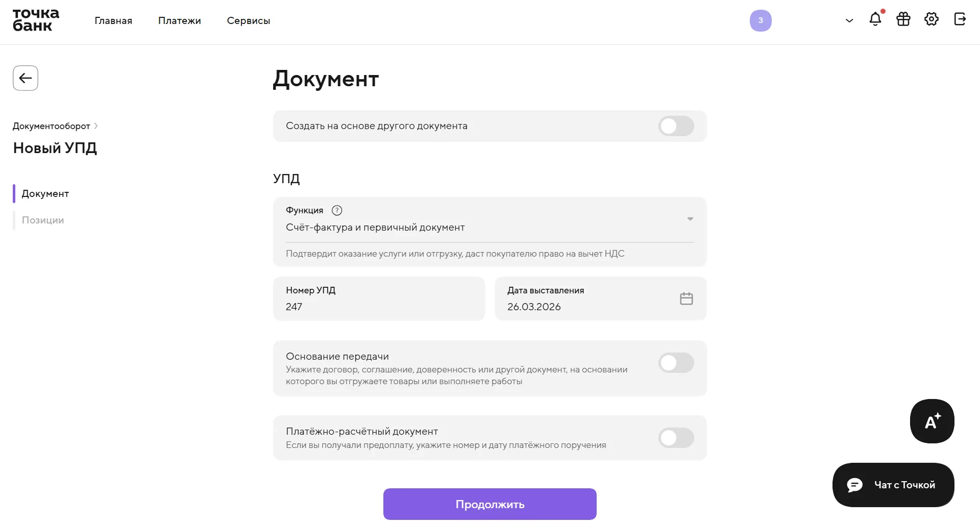Open the notifications bell
Viewport: 980px width, 524px height.
tap(875, 19)
